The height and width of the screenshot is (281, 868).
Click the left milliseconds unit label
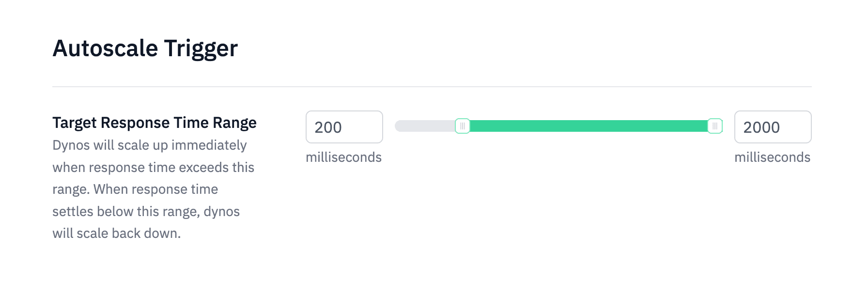coord(344,157)
